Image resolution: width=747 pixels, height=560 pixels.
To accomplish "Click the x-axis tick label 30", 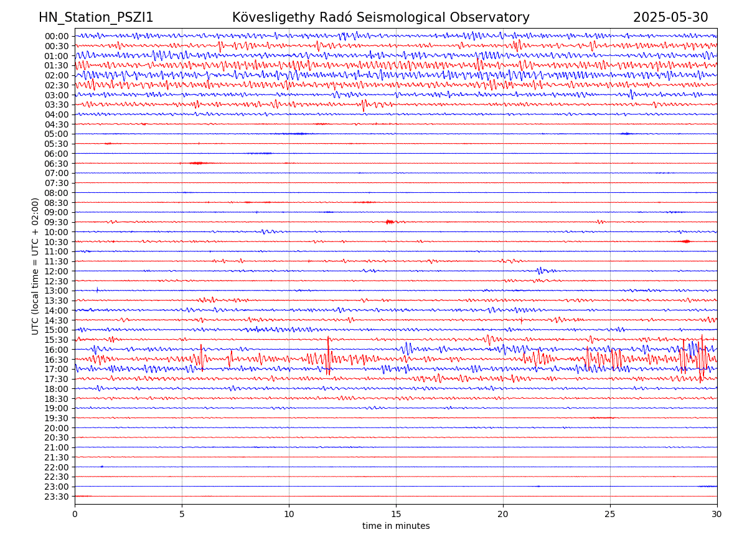I will click(x=717, y=515).
